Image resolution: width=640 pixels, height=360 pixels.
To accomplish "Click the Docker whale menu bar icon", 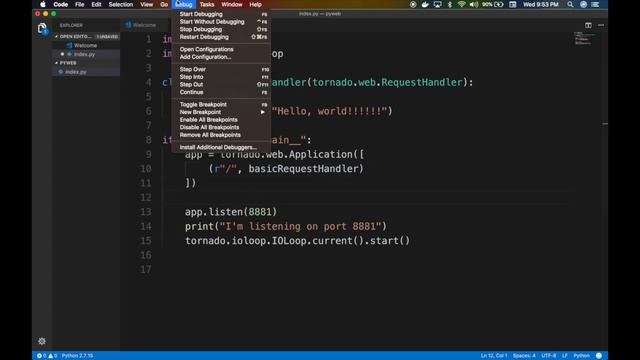I will click(425, 4).
